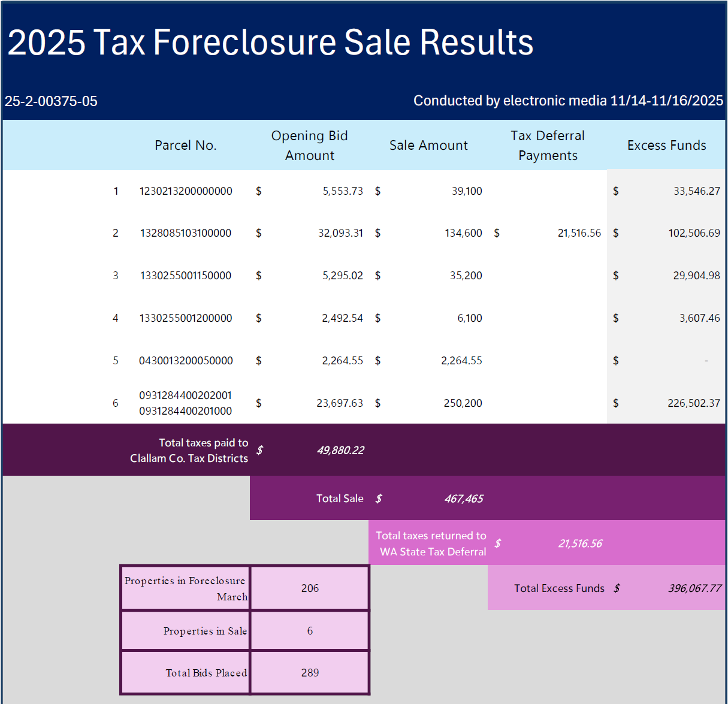Select the 'Properties in Sale' value of 6

309,630
